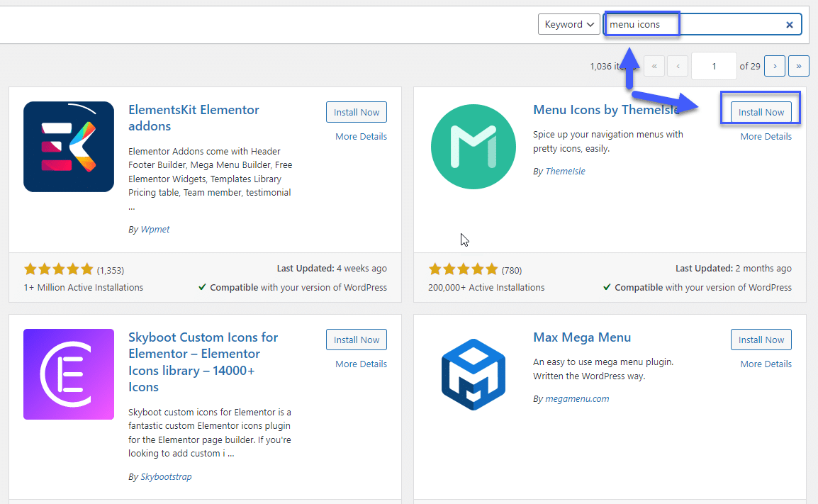Open More Details for ElementsKit

[x=361, y=136]
